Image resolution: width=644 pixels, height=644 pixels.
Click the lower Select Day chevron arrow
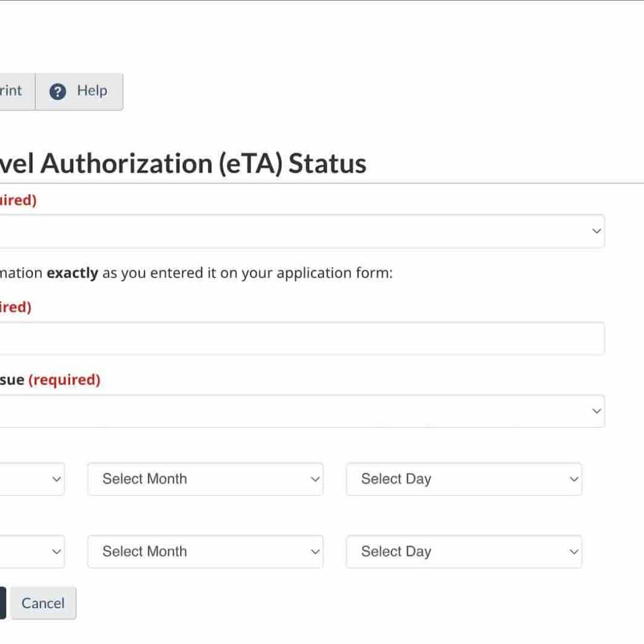[574, 551]
